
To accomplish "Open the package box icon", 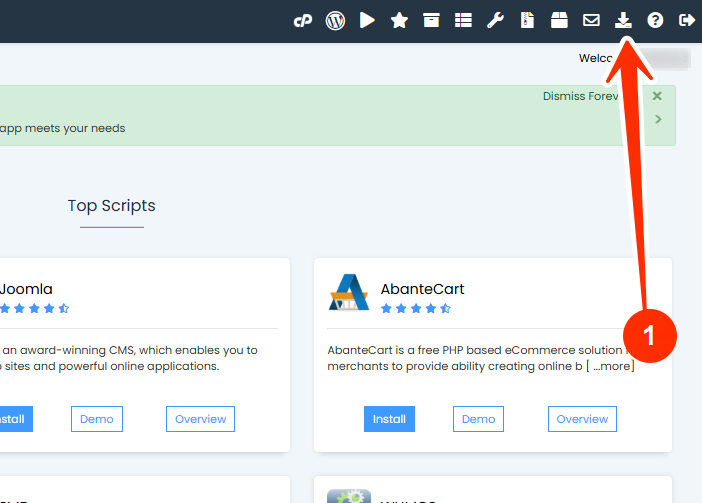I will click(559, 20).
